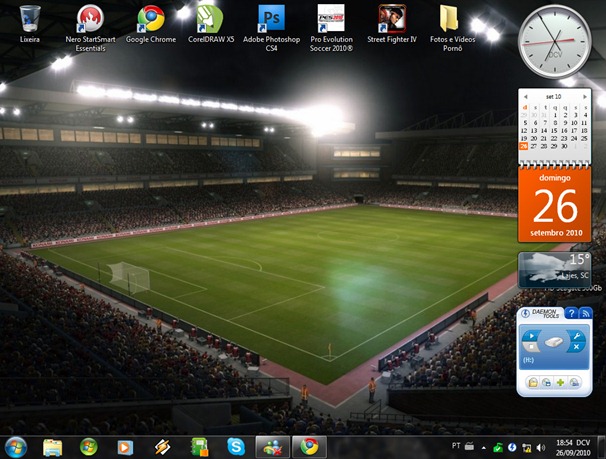Switch to Windows Live Messenger taskbar window
The height and width of the screenshot is (459, 606).
click(x=272, y=447)
